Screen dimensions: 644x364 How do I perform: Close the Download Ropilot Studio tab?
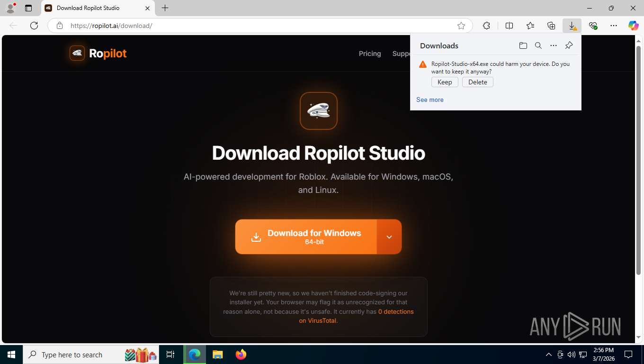[147, 8]
